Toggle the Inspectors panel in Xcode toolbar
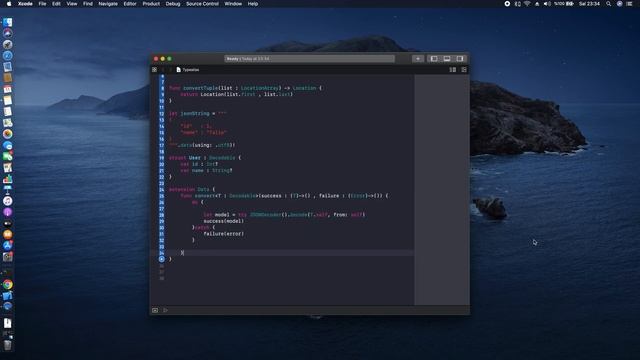Viewport: 640px width, 360px height. tap(460, 59)
